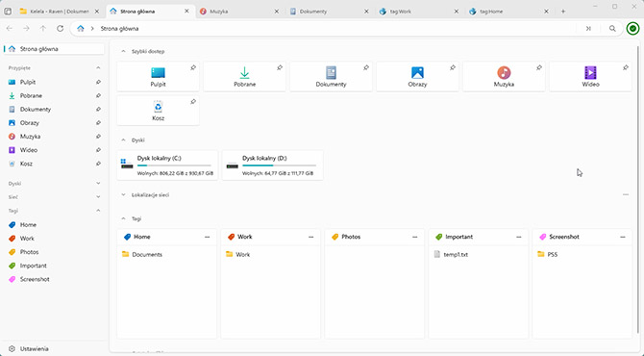644x356 pixels.
Task: Click the C: drive usage bar
Action: coord(174,165)
